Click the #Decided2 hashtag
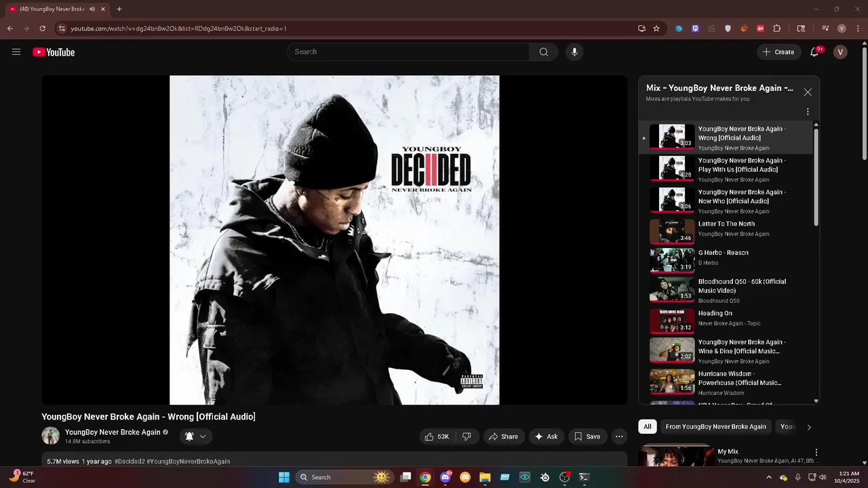Viewport: 868px width, 488px height. click(130, 462)
